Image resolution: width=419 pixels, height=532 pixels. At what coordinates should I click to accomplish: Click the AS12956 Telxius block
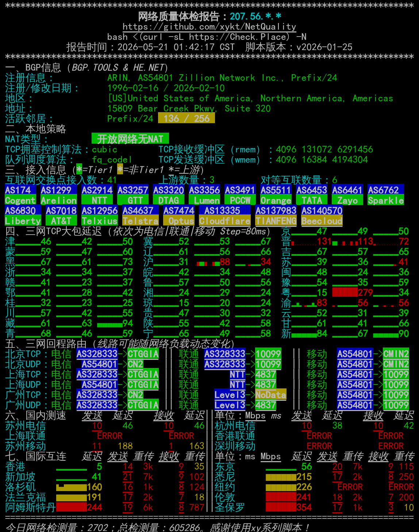coord(100,216)
